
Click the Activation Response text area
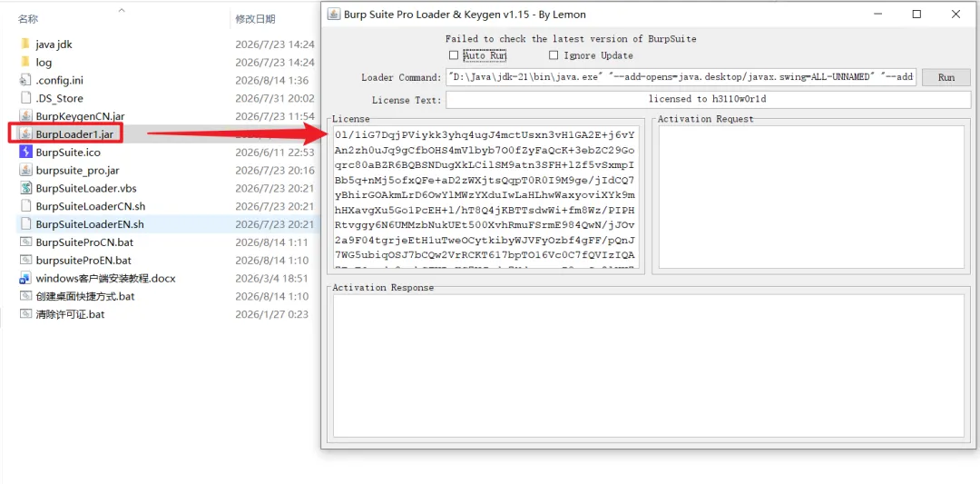pos(649,366)
